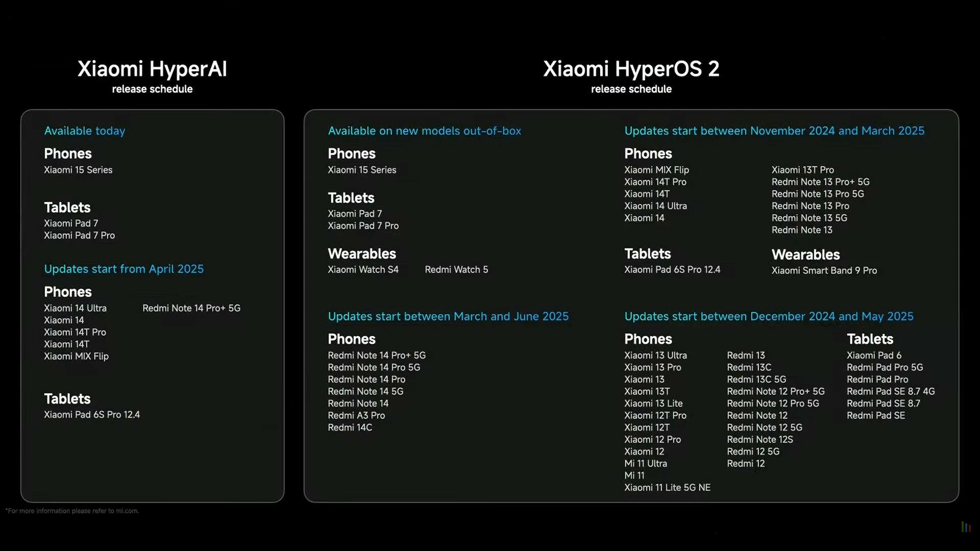Click the mi.com footnote text at bottom left
The width and height of the screenshot is (980, 551).
[x=73, y=510]
